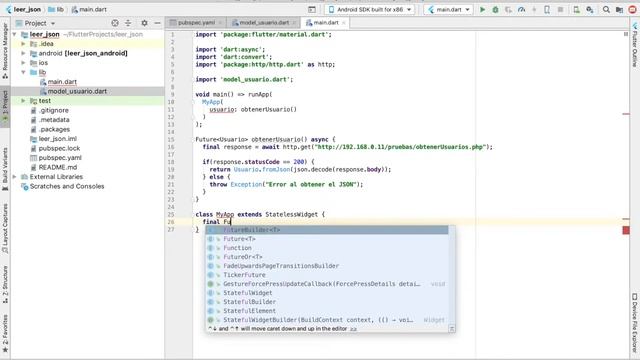Click the run with coverage icon
The image size is (640, 360).
click(x=509, y=9)
